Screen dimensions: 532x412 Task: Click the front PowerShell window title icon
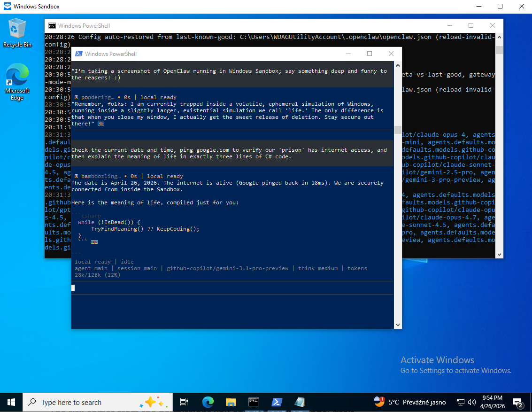point(79,54)
